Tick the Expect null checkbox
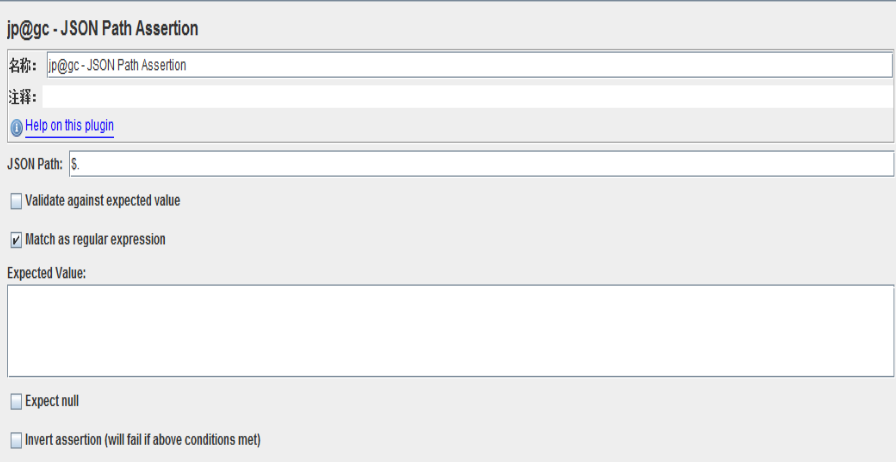 tap(16, 402)
